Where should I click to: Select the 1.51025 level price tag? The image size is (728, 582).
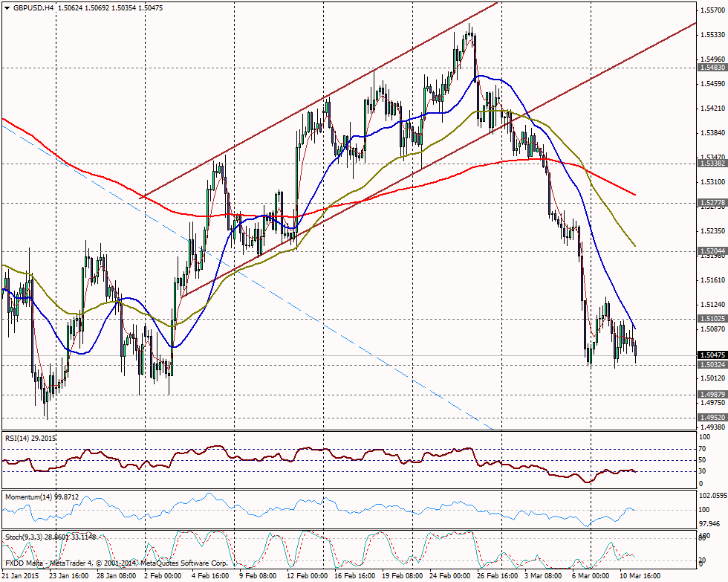[x=711, y=319]
